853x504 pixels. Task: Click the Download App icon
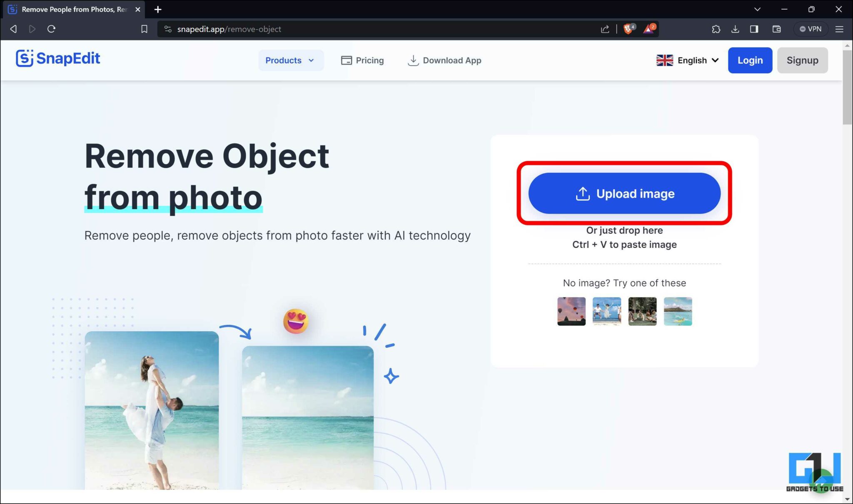click(x=413, y=60)
